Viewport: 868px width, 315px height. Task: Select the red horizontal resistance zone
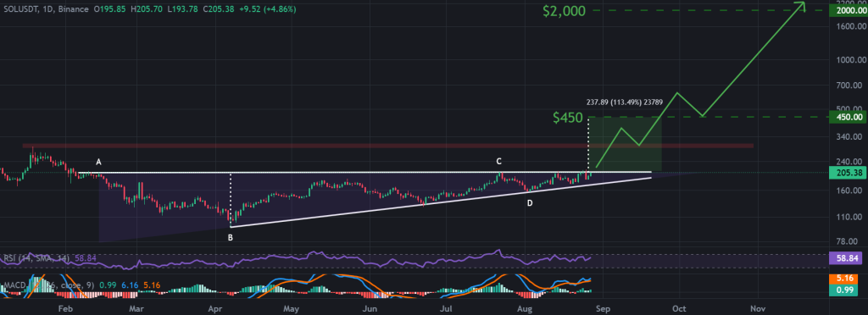(x=387, y=146)
